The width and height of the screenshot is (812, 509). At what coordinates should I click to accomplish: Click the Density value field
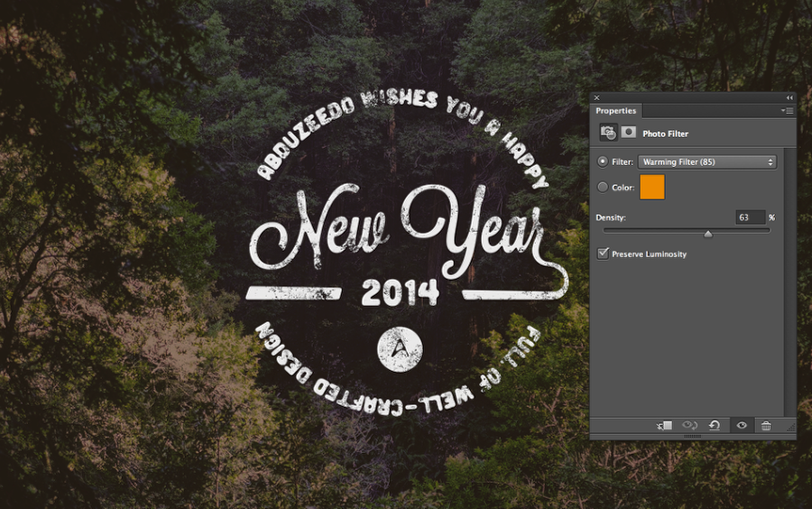pos(750,217)
